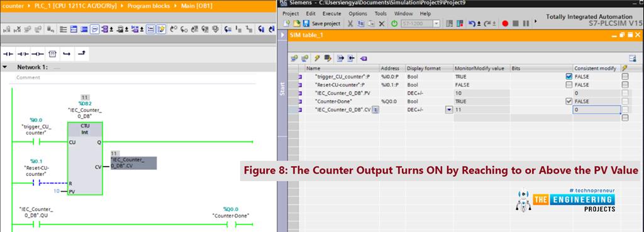Click the Undo arrow in PLCSIM toolbar
Screen dimensions: 644x232
point(472,23)
